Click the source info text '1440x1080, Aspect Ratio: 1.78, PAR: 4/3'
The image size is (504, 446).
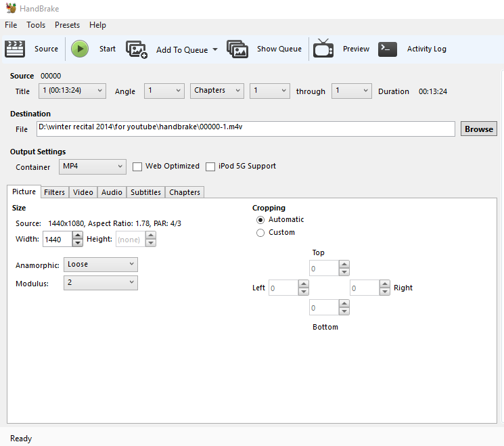point(114,223)
